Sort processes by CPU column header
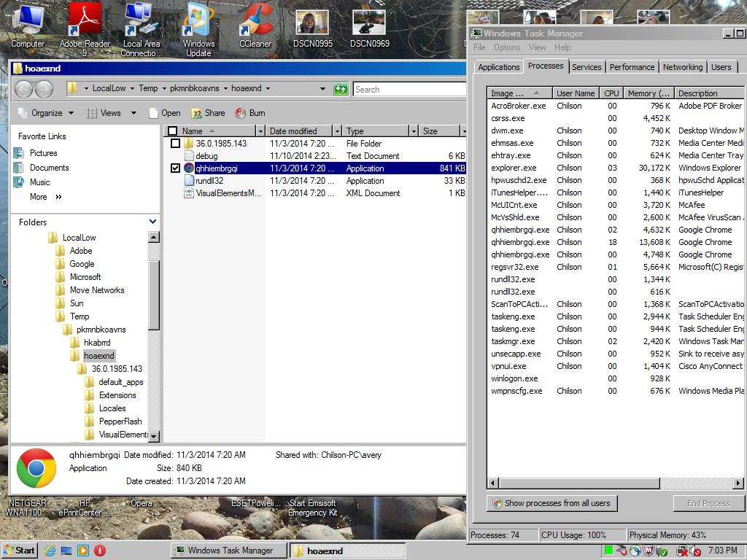The image size is (747, 560). click(x=611, y=93)
